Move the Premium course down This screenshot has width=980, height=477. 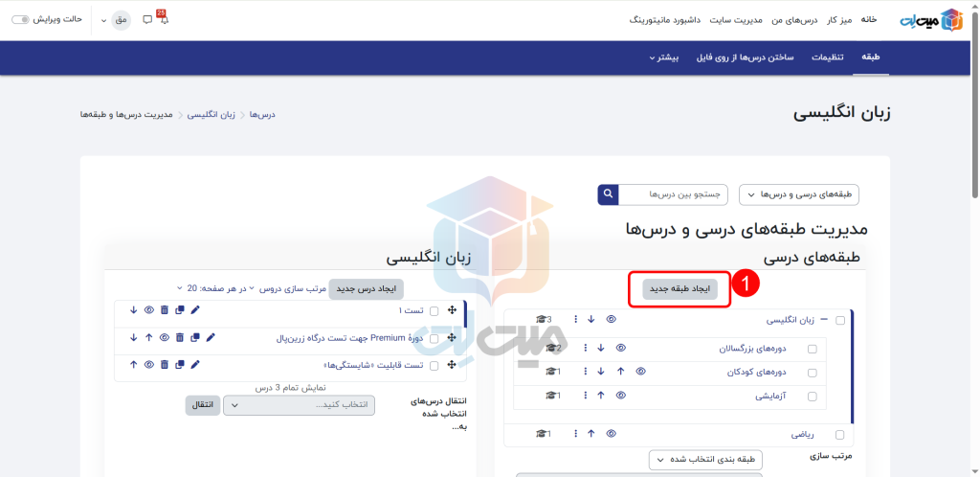tap(133, 337)
